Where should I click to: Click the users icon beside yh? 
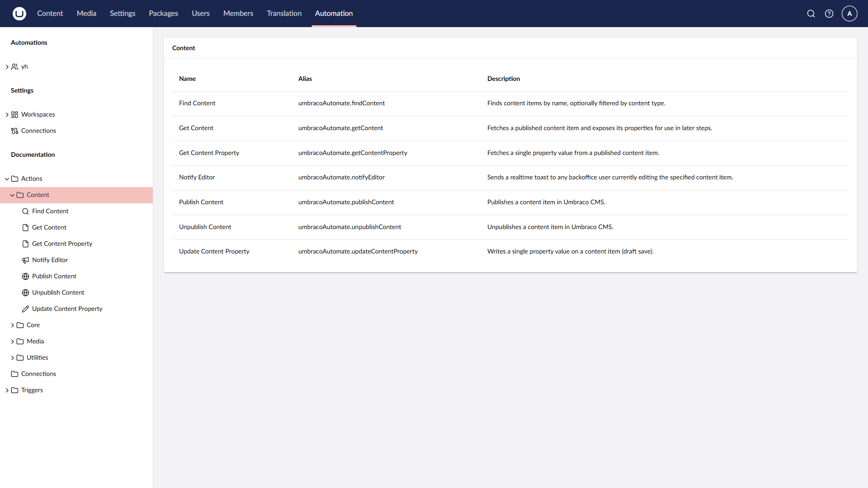pos(15,67)
